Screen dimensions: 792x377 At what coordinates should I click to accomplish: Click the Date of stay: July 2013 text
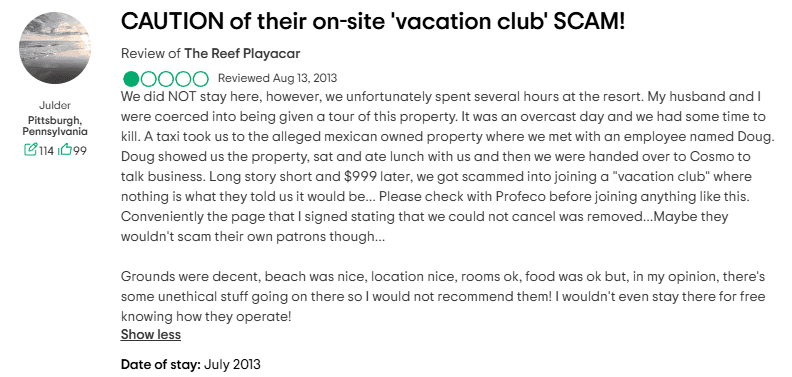(190, 364)
